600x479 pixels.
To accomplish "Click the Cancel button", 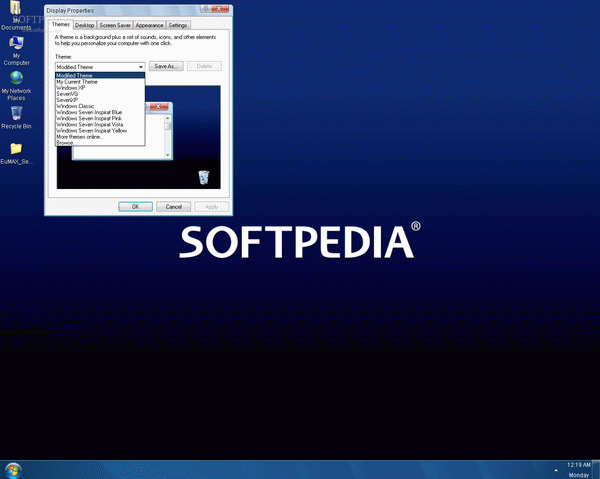I will click(x=173, y=207).
